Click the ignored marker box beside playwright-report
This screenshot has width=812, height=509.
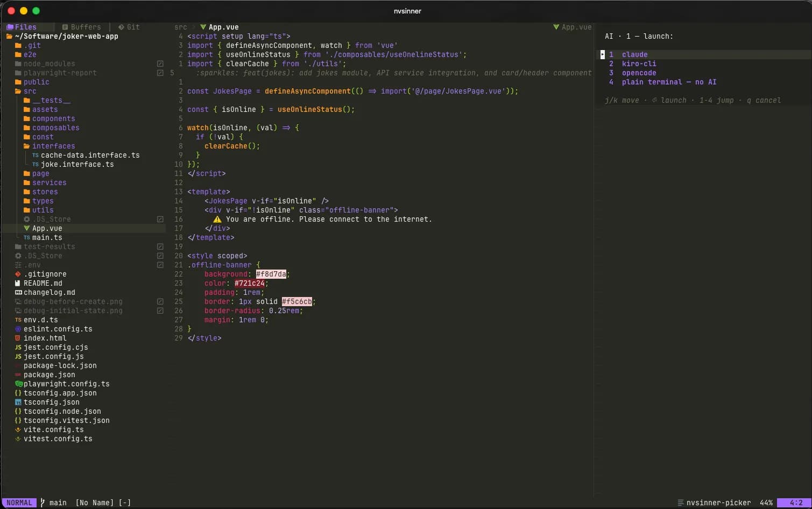160,73
